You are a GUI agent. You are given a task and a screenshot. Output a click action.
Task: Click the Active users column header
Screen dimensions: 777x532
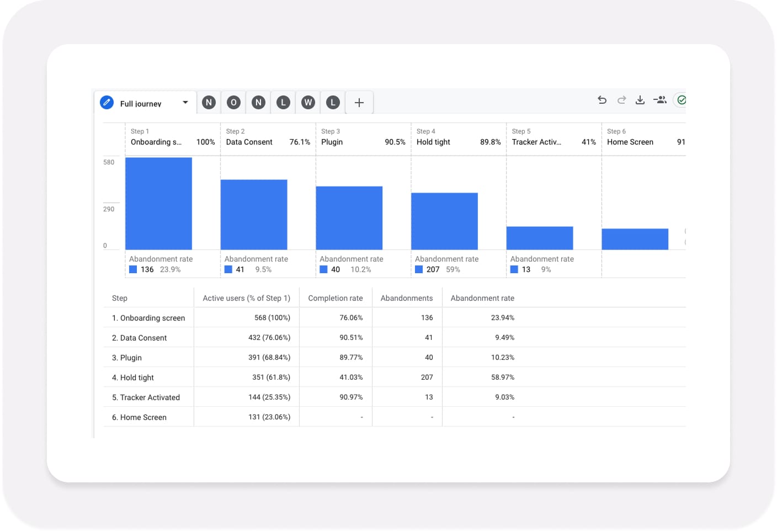246,298
